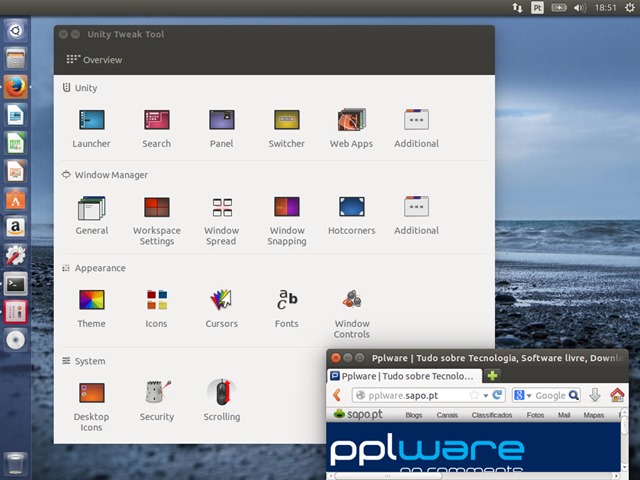Open the Panel settings
Image resolution: width=640 pixels, height=480 pixels.
(x=222, y=129)
